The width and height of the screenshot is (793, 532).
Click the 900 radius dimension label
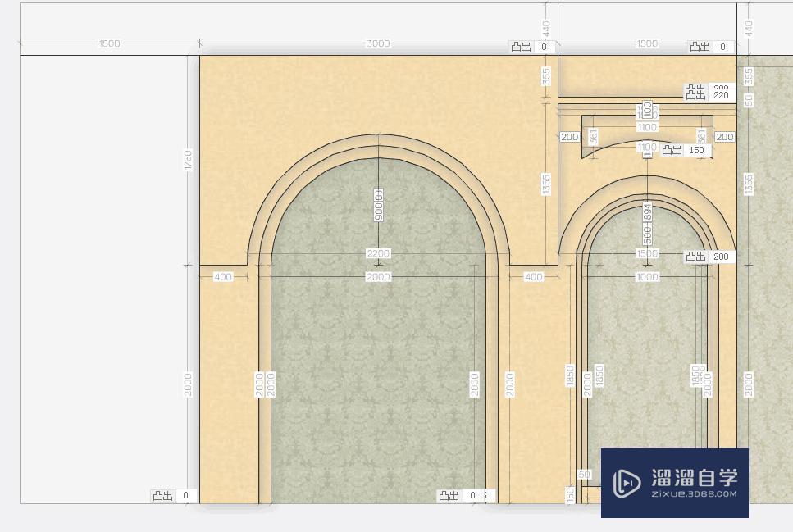pos(378,204)
